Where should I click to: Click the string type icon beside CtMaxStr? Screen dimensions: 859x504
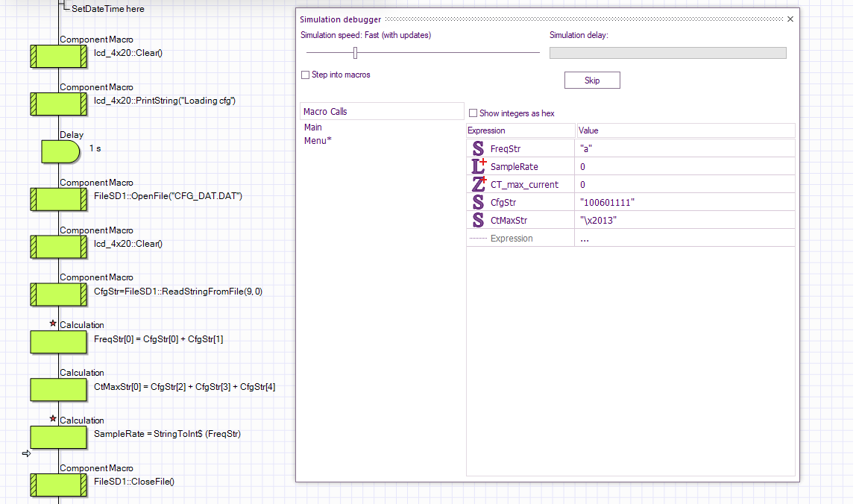[478, 220]
